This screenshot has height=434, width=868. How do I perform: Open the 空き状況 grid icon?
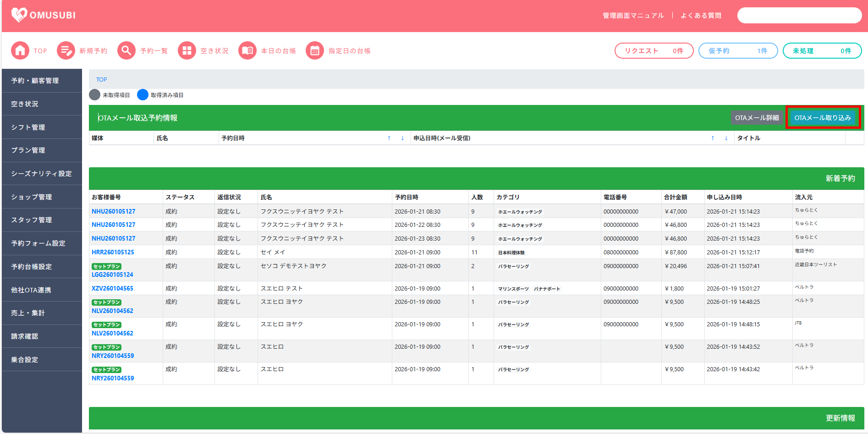tap(187, 50)
